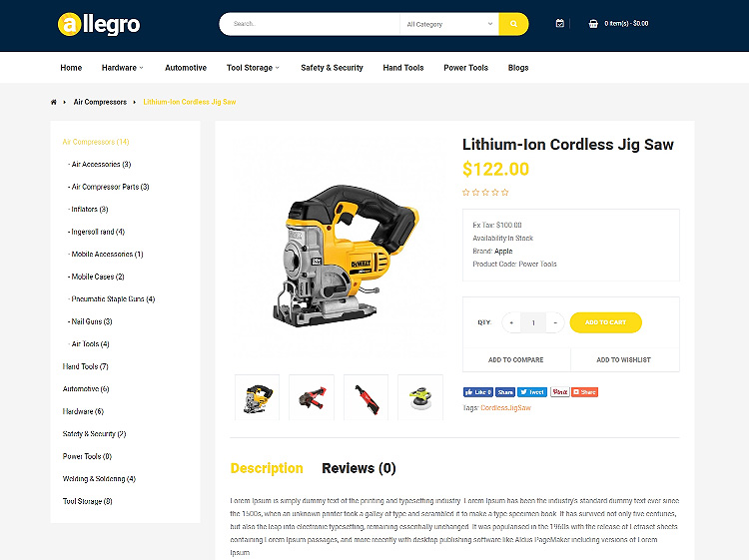Rate product using the star icons
The image size is (749, 560).
pyautogui.click(x=485, y=193)
